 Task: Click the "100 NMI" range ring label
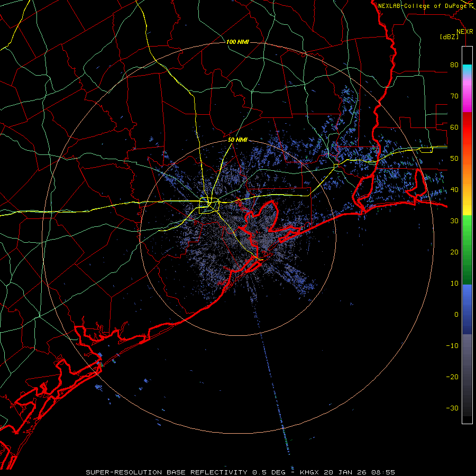(x=237, y=42)
